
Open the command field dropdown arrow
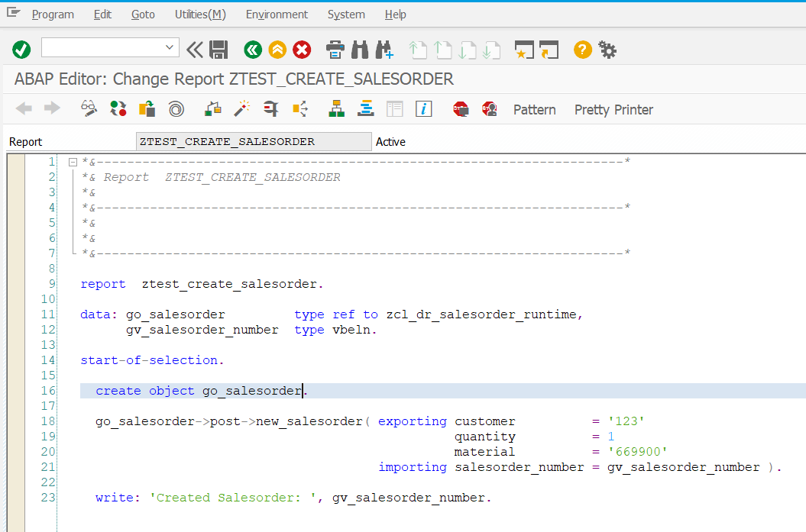tap(170, 47)
